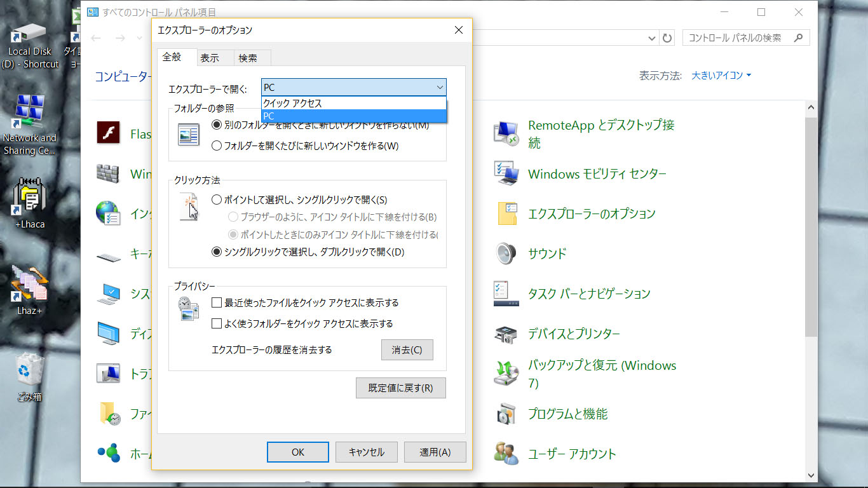Expand the address bar history dropdown arrow

click(x=652, y=38)
